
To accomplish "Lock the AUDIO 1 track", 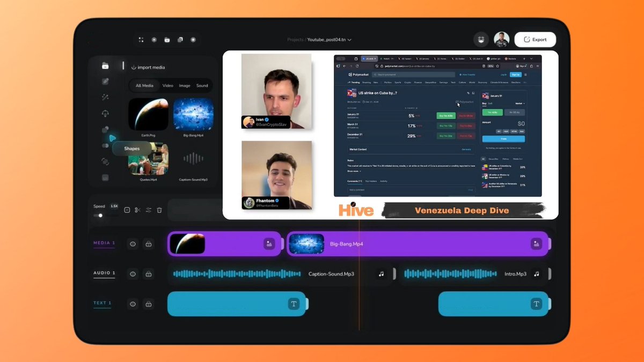I will (149, 274).
